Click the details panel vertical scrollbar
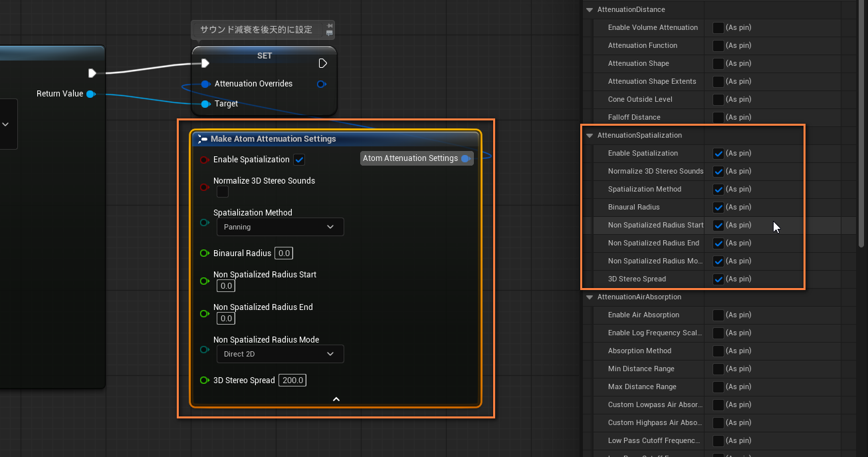Image resolution: width=868 pixels, height=457 pixels. point(862,123)
